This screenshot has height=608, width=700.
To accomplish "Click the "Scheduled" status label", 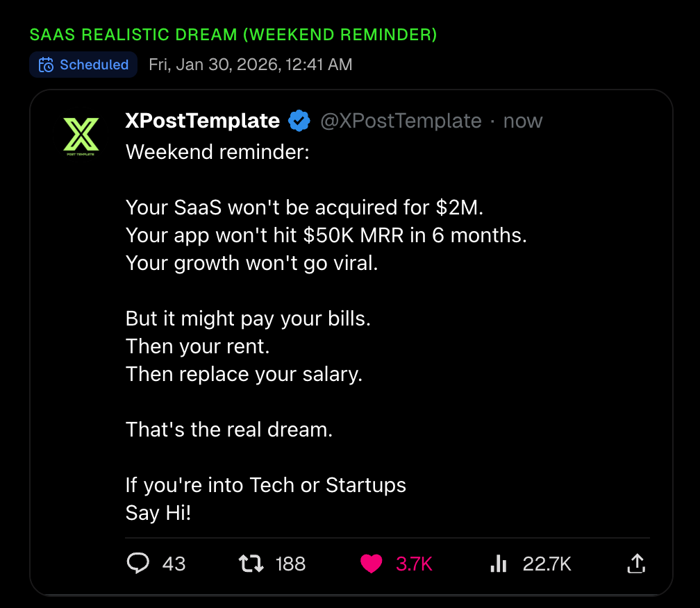I will pos(94,65).
